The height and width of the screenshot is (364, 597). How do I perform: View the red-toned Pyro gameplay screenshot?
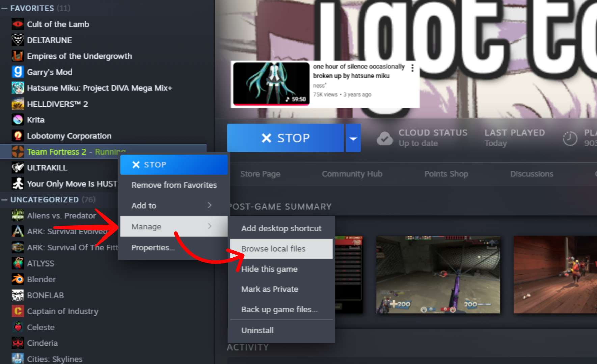555,275
